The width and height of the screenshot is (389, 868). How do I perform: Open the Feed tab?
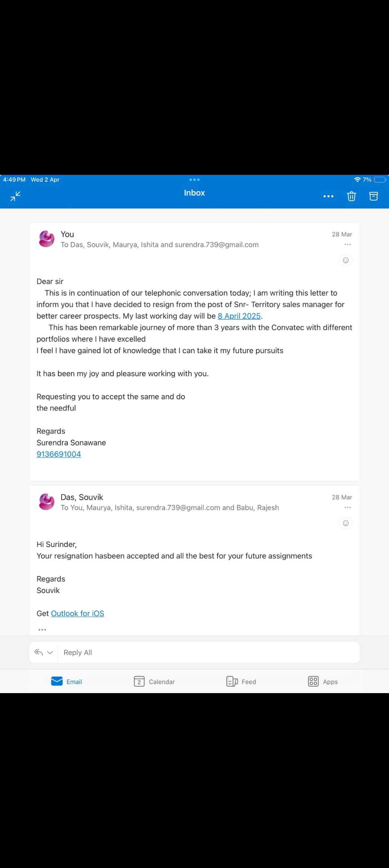click(x=241, y=682)
